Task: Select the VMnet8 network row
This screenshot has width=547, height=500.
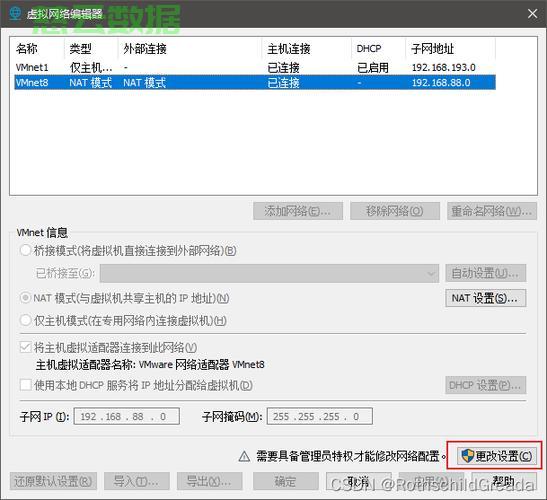Action: click(255, 82)
